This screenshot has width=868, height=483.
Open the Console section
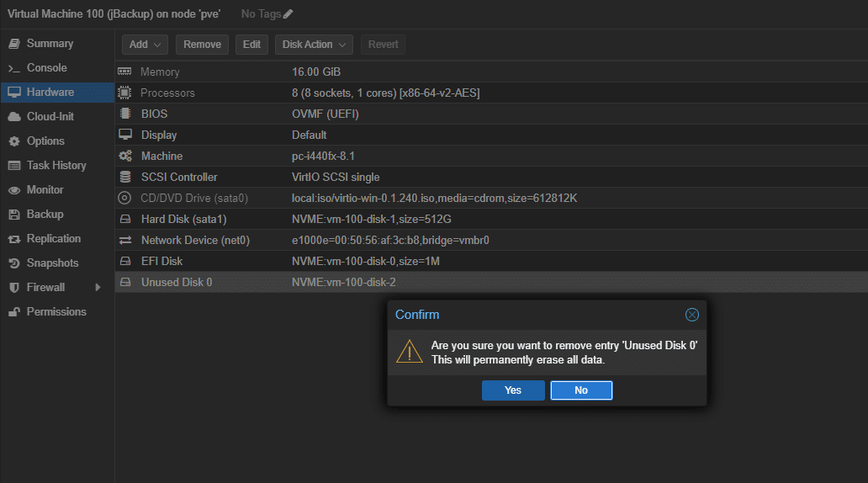coord(57,67)
